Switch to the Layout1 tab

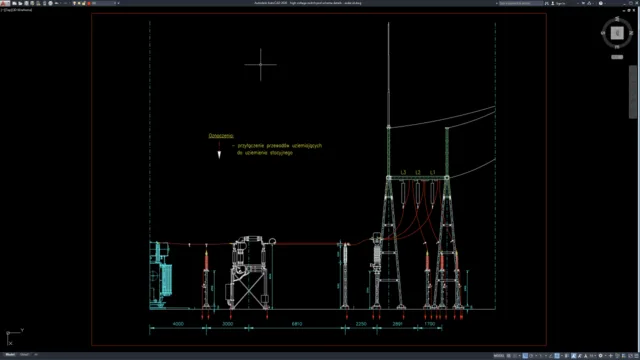tap(24, 355)
